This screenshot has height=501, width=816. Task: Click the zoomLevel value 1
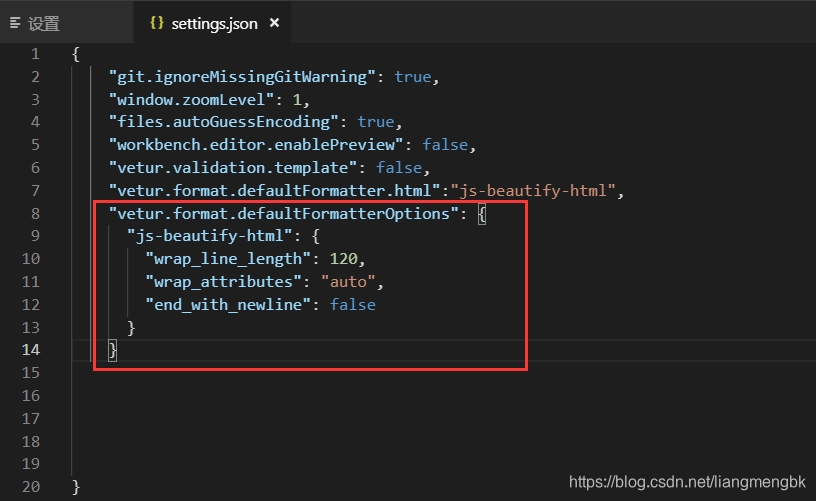pos(297,99)
